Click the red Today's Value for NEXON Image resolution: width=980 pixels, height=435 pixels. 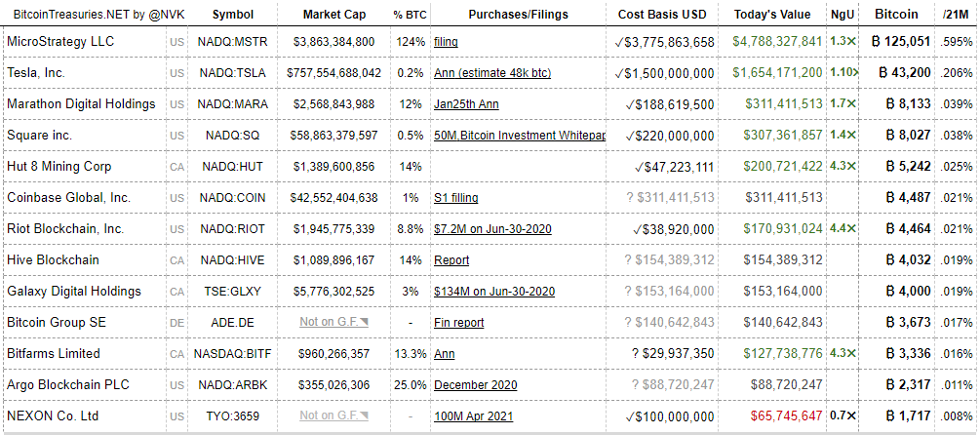(x=786, y=416)
